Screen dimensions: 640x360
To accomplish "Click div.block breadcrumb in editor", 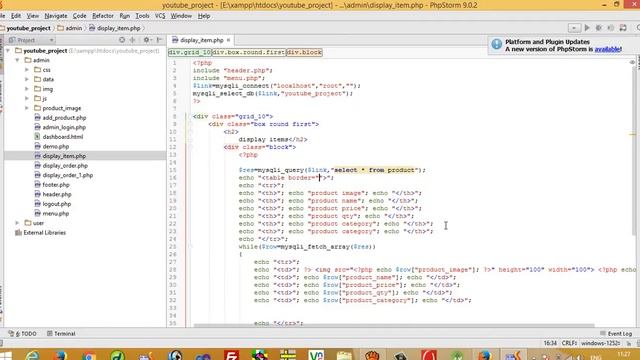I will [304, 52].
